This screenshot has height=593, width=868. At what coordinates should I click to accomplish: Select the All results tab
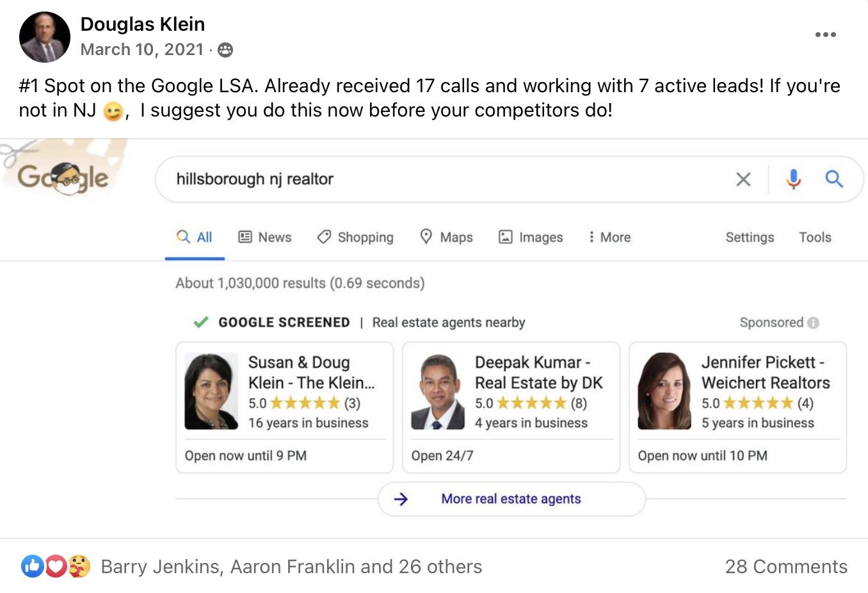[x=195, y=237]
